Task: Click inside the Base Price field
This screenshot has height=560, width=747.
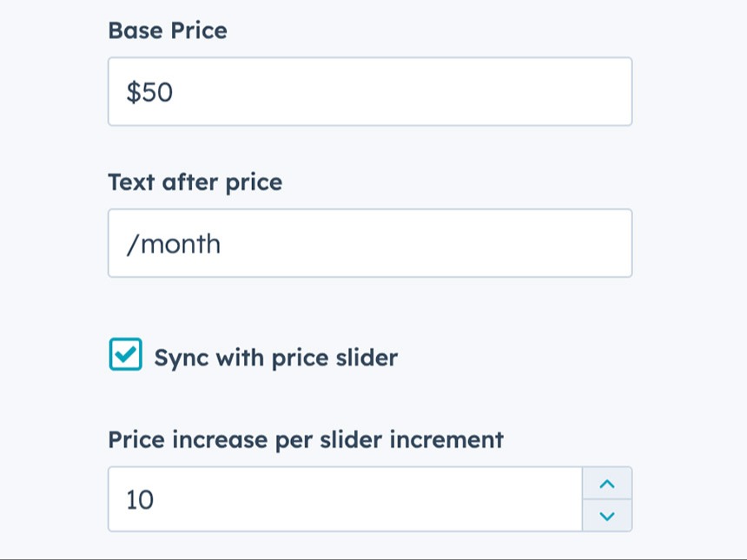Action: (x=347, y=91)
